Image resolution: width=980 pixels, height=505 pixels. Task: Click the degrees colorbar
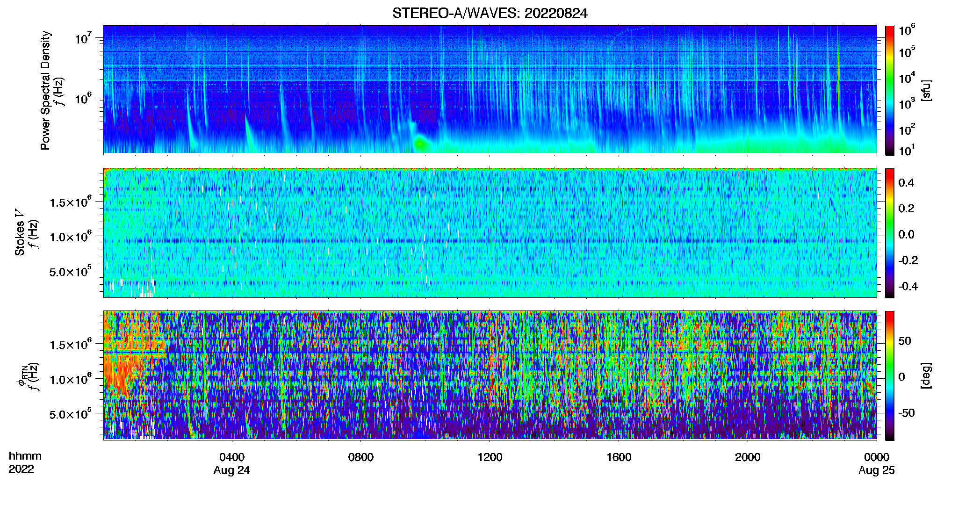point(890,375)
